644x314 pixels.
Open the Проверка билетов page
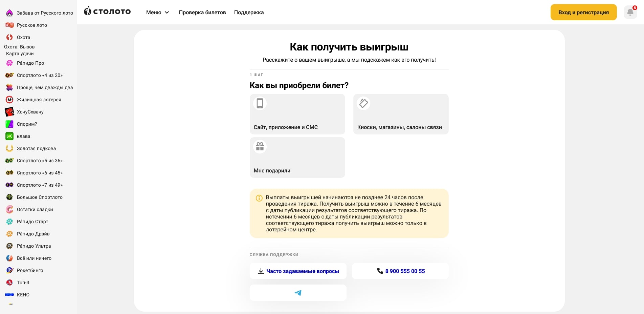tap(202, 12)
